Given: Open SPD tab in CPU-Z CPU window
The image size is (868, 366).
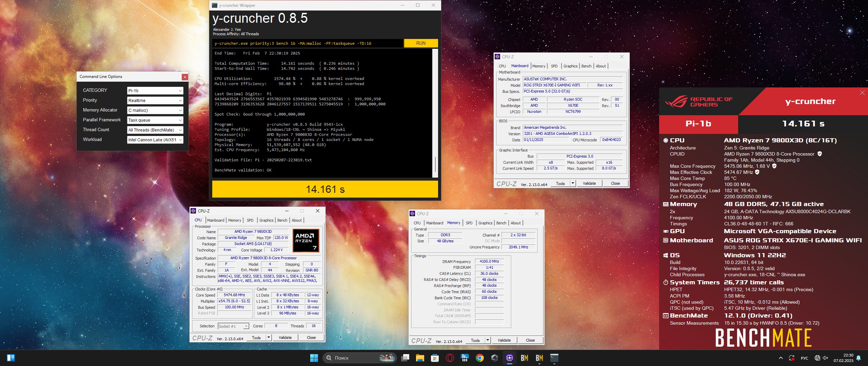Looking at the screenshot, I should 250,220.
